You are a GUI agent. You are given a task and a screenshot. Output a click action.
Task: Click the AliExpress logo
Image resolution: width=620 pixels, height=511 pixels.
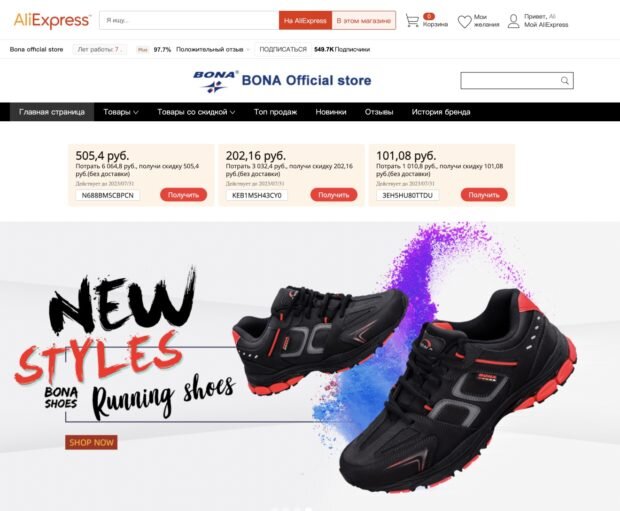[x=52, y=20]
